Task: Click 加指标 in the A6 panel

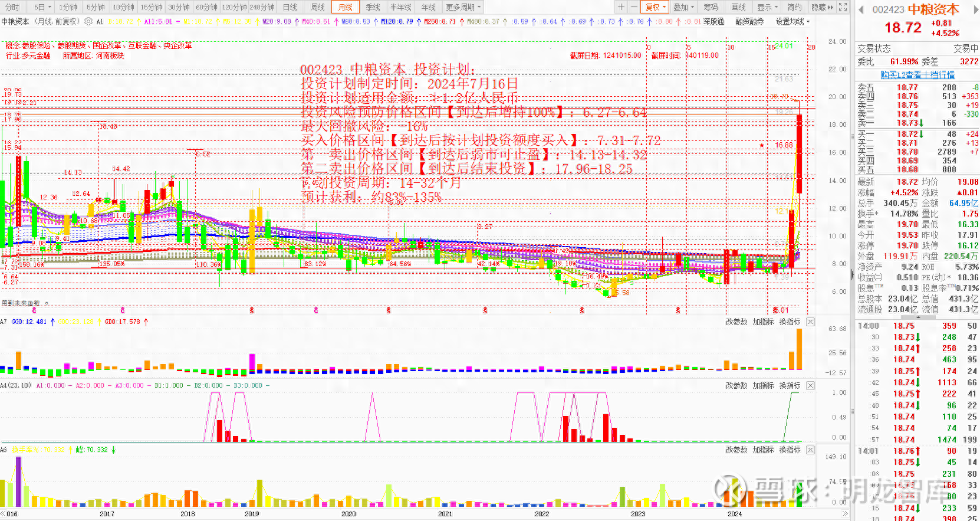Action: coord(763,450)
